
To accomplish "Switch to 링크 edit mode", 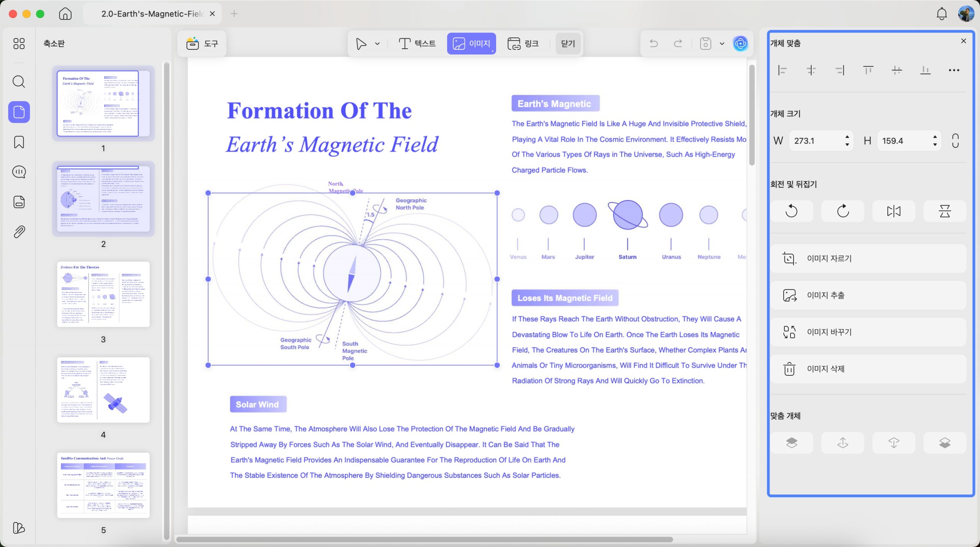I will tap(523, 44).
